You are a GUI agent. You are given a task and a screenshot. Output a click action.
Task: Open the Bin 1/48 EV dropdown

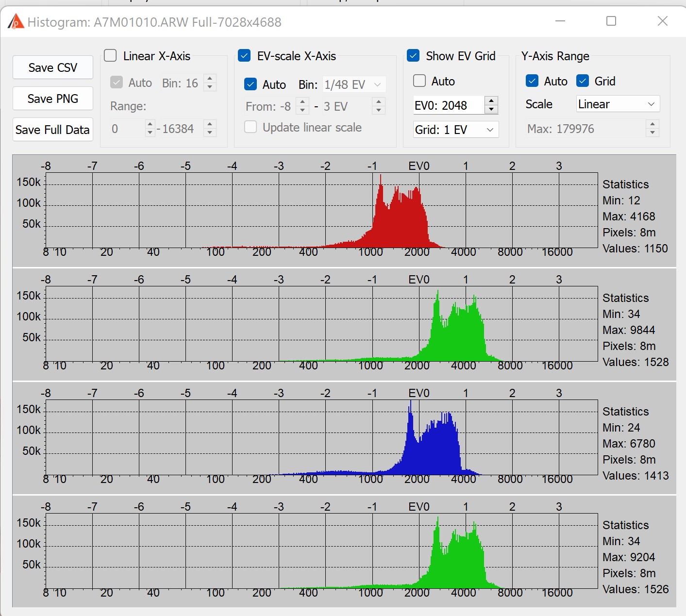tap(354, 84)
